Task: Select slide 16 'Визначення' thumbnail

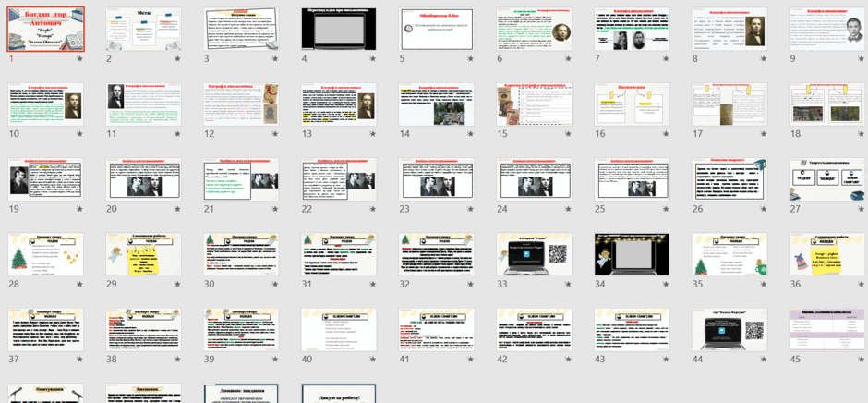Action: click(x=633, y=104)
